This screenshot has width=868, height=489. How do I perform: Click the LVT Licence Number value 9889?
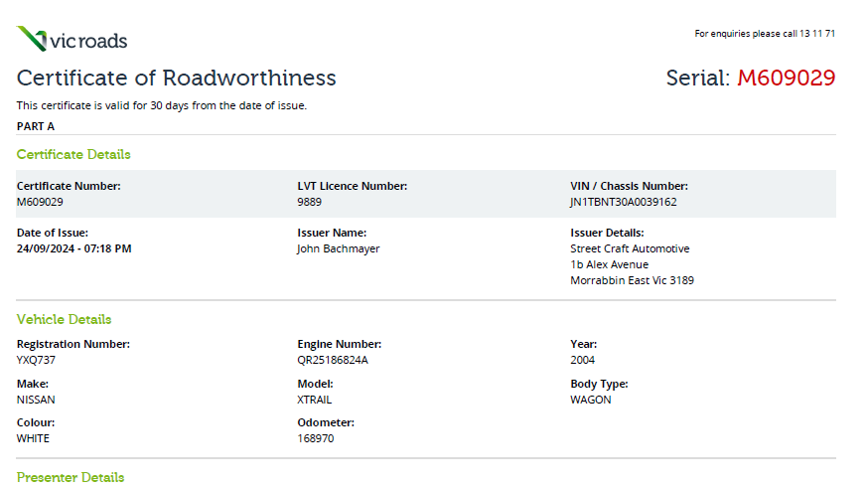pyautogui.click(x=309, y=202)
